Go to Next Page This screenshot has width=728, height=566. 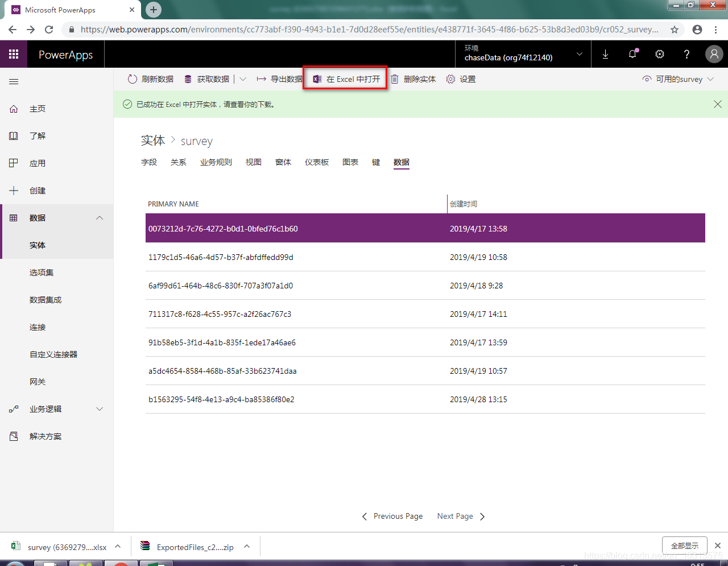point(461,517)
